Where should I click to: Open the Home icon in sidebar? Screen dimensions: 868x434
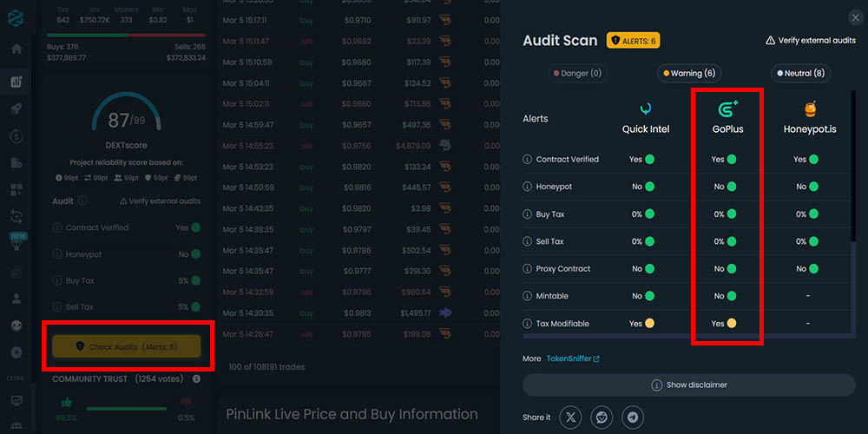click(x=16, y=49)
